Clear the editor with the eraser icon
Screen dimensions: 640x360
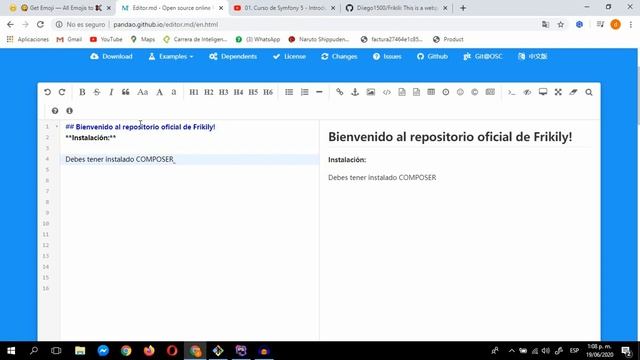point(573,92)
